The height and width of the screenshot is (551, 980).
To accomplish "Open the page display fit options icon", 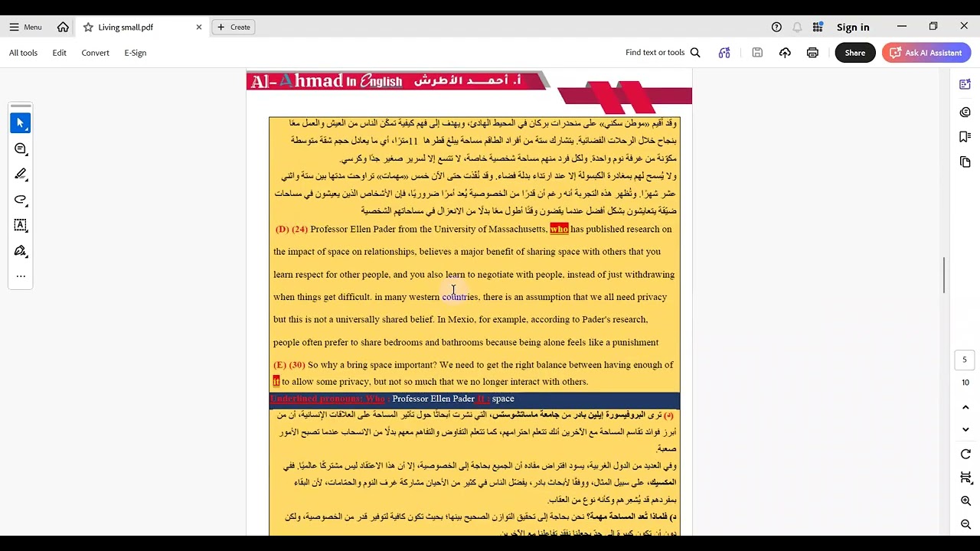I will 965,478.
